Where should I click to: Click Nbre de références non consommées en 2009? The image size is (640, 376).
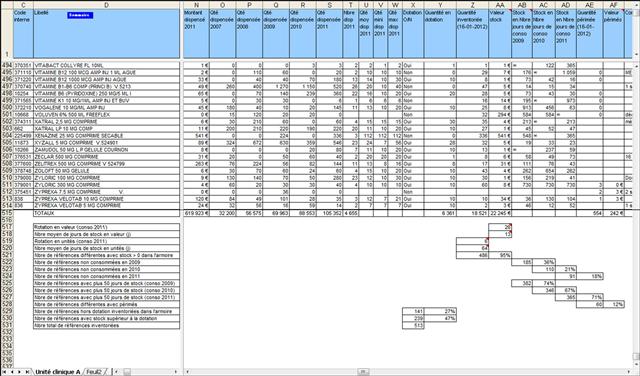point(107,262)
